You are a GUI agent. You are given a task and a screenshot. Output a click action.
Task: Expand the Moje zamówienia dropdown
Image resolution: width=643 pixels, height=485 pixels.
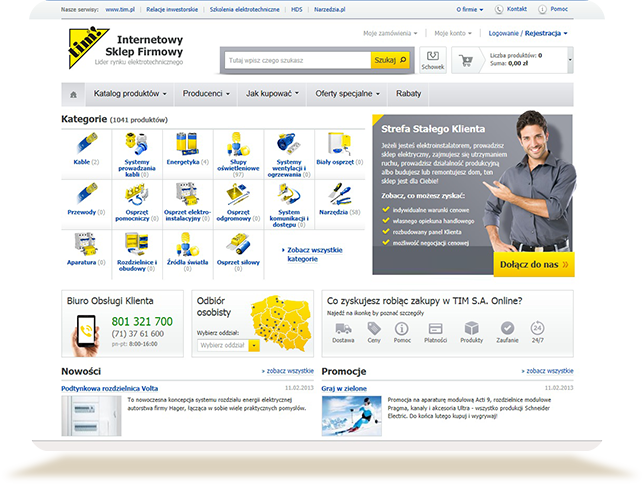tap(391, 33)
